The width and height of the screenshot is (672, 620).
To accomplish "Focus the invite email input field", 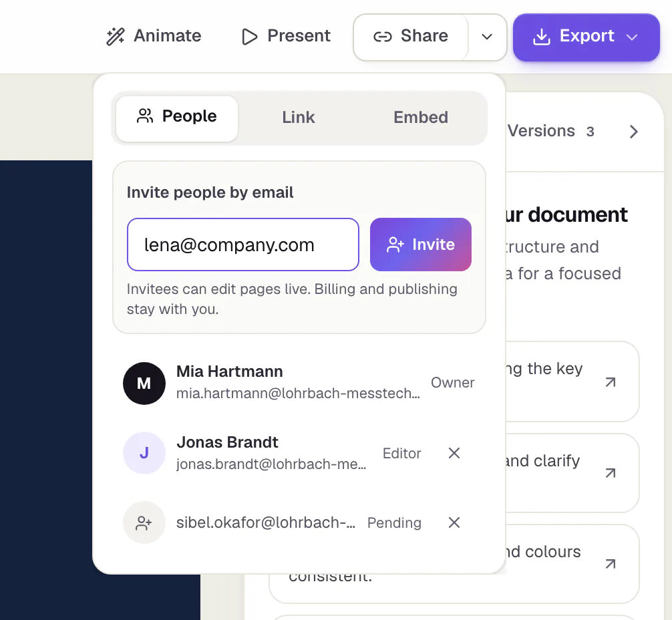I will (243, 245).
